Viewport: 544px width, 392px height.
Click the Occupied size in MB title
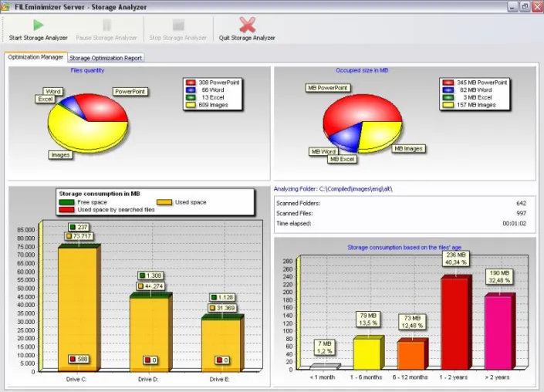click(x=362, y=70)
